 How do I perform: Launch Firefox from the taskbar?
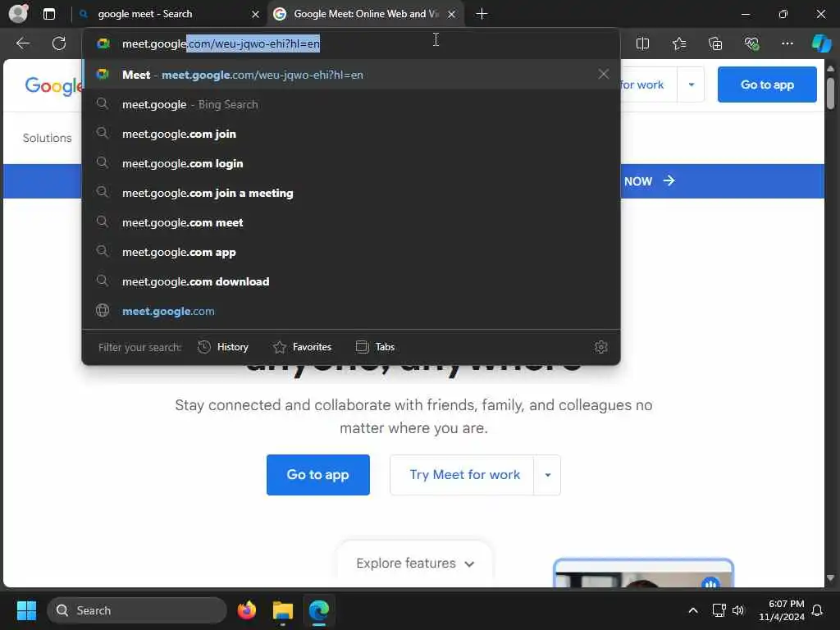tap(246, 610)
